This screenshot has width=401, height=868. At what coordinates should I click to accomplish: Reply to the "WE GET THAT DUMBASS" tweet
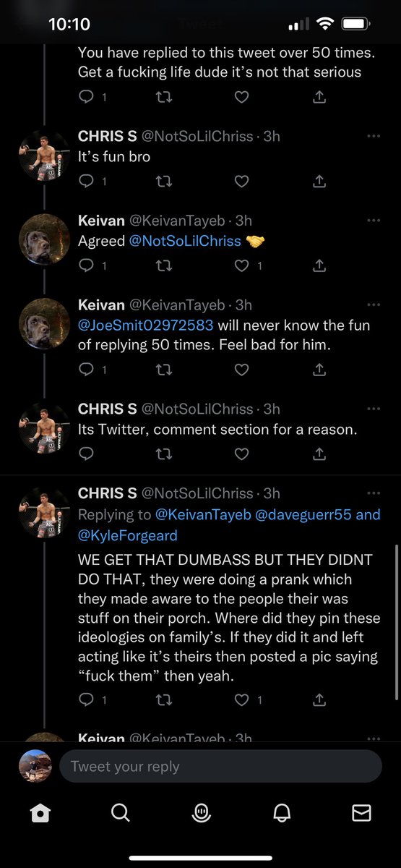click(x=85, y=699)
